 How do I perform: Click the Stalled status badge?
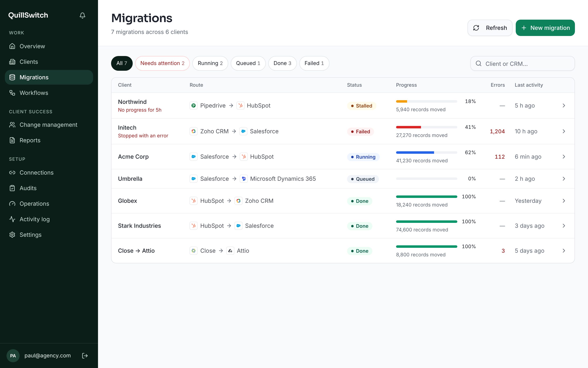pos(362,106)
